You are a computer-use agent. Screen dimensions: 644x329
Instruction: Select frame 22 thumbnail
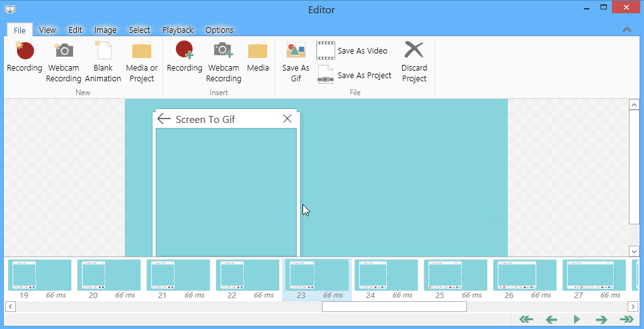point(248,279)
